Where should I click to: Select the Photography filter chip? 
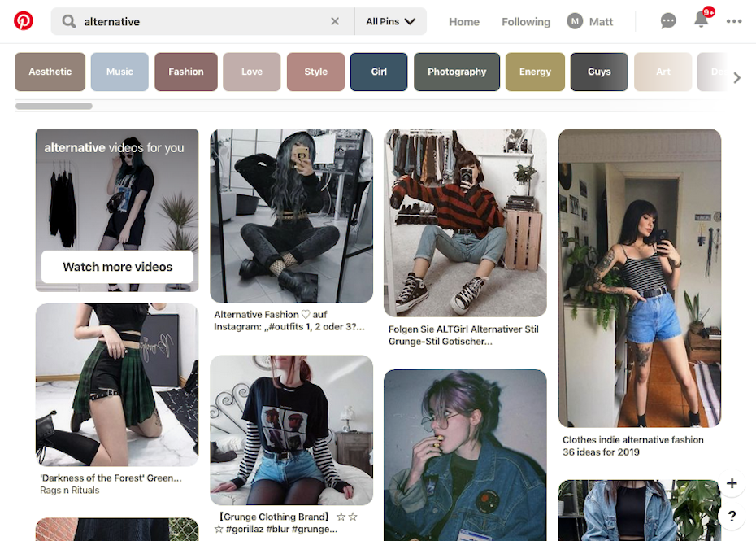click(x=457, y=72)
